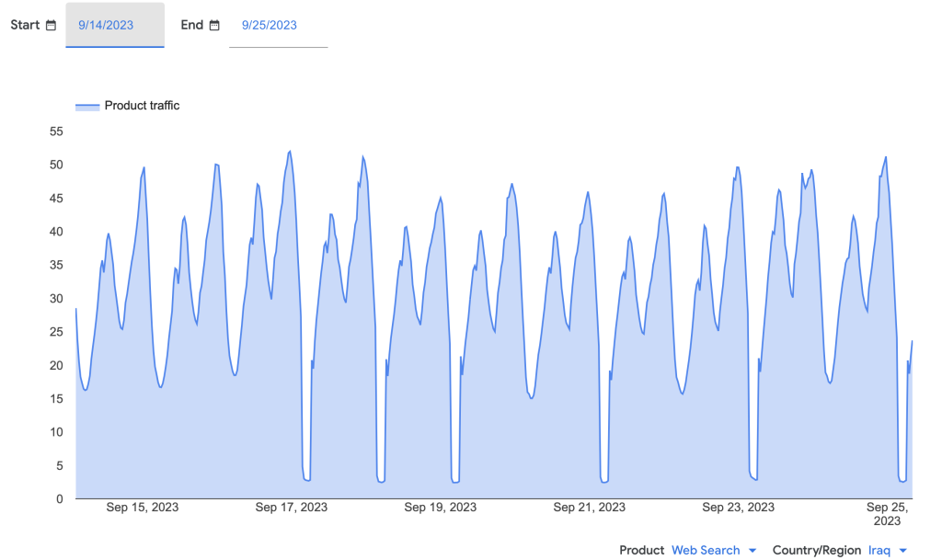
Task: Open the Iraq country/region dropdown
Action: tap(879, 550)
